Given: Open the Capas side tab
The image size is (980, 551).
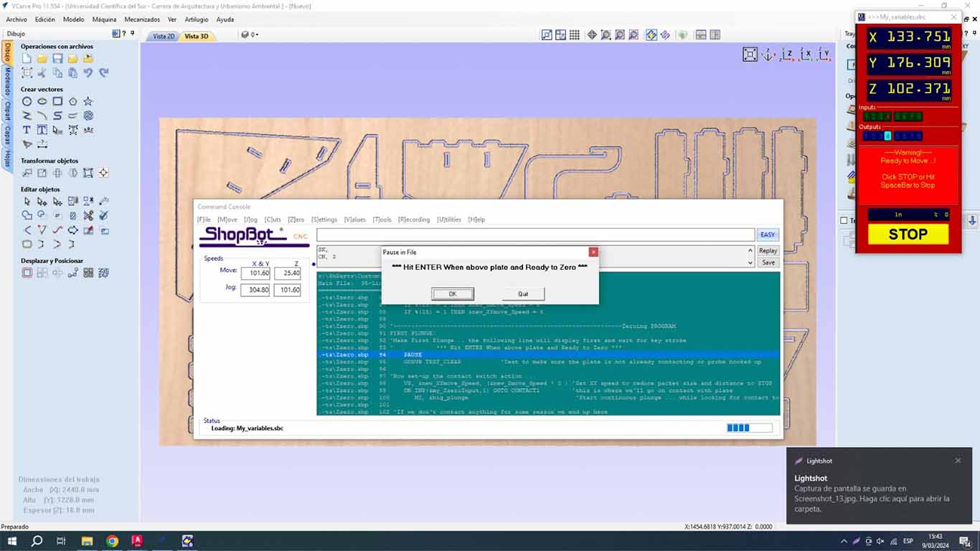Looking at the screenshot, I should pyautogui.click(x=7, y=135).
